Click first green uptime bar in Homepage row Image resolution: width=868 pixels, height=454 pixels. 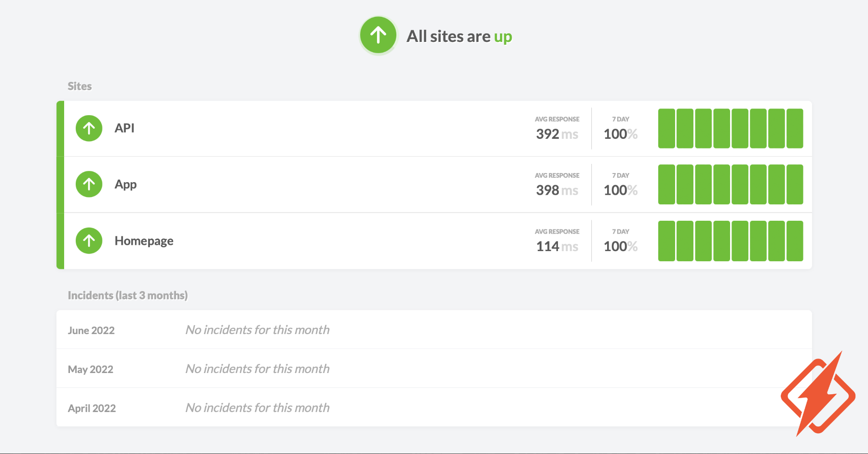[666, 241]
